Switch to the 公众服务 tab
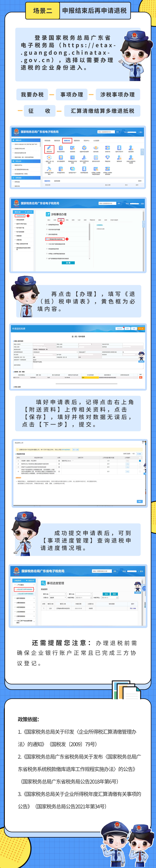This screenshot has height=868, width=156. click(x=96, y=141)
